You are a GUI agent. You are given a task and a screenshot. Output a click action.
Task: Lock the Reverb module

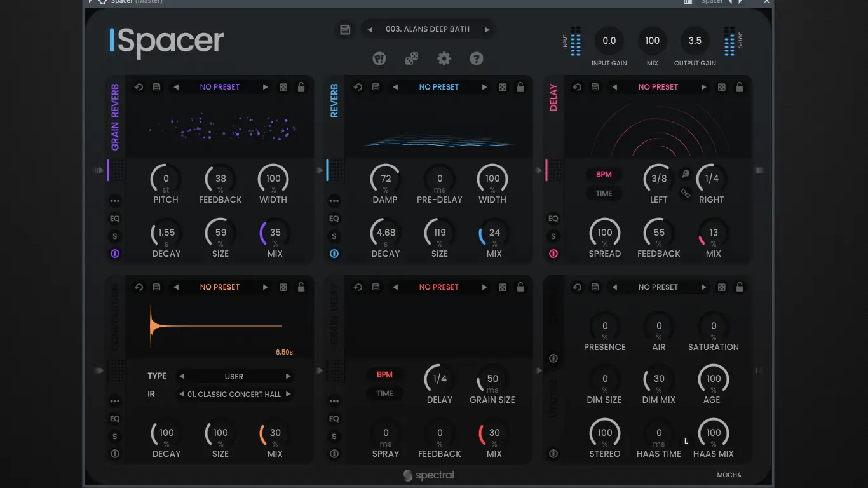(520, 87)
